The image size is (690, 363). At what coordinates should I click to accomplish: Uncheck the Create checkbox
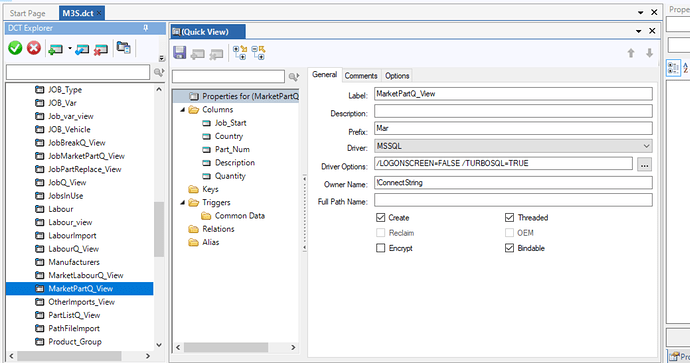coord(381,218)
